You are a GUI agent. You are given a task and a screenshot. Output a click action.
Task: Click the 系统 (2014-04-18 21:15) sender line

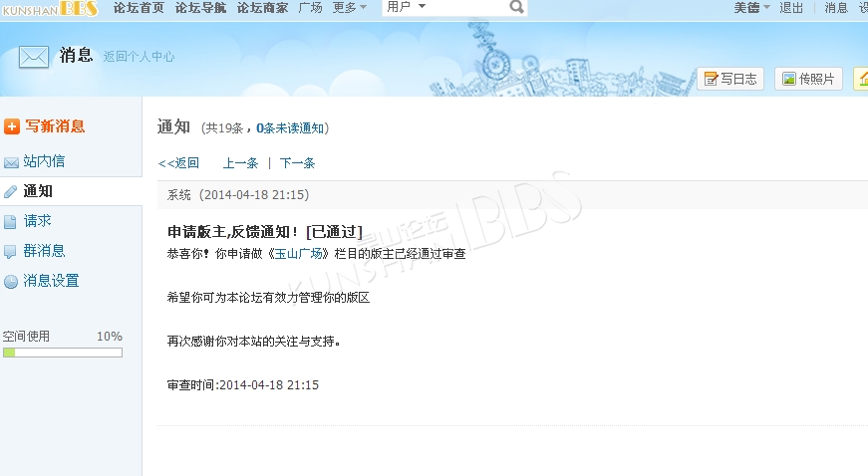pos(238,194)
